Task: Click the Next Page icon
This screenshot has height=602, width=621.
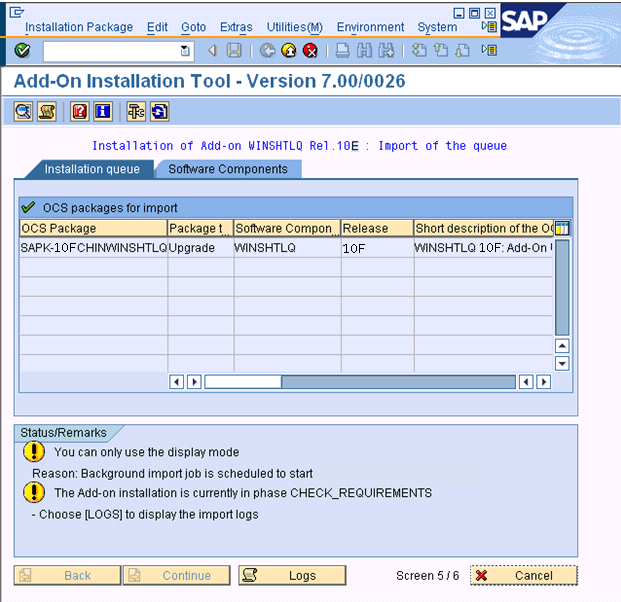Action: tap(462, 51)
